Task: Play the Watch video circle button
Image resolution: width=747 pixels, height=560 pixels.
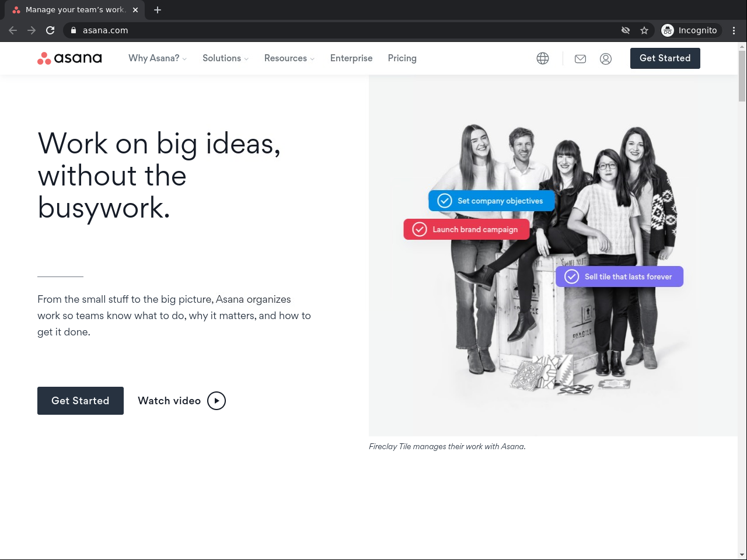Action: pyautogui.click(x=217, y=401)
